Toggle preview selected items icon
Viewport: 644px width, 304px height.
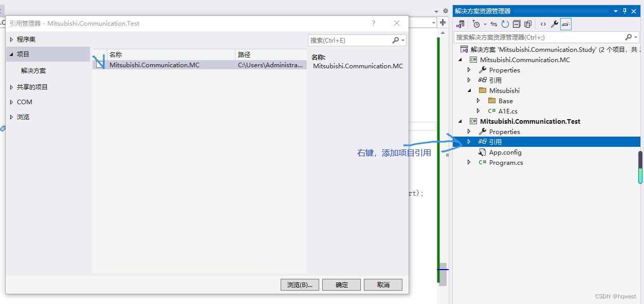[566, 24]
